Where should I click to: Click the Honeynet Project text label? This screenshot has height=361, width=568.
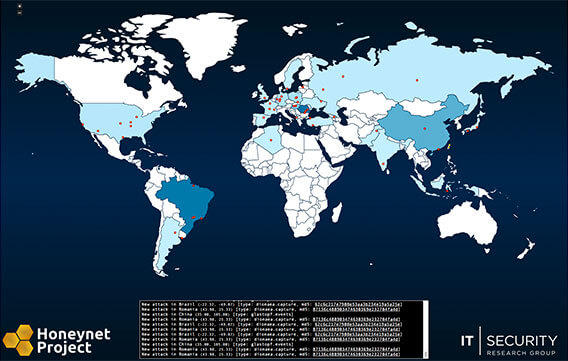74,341
